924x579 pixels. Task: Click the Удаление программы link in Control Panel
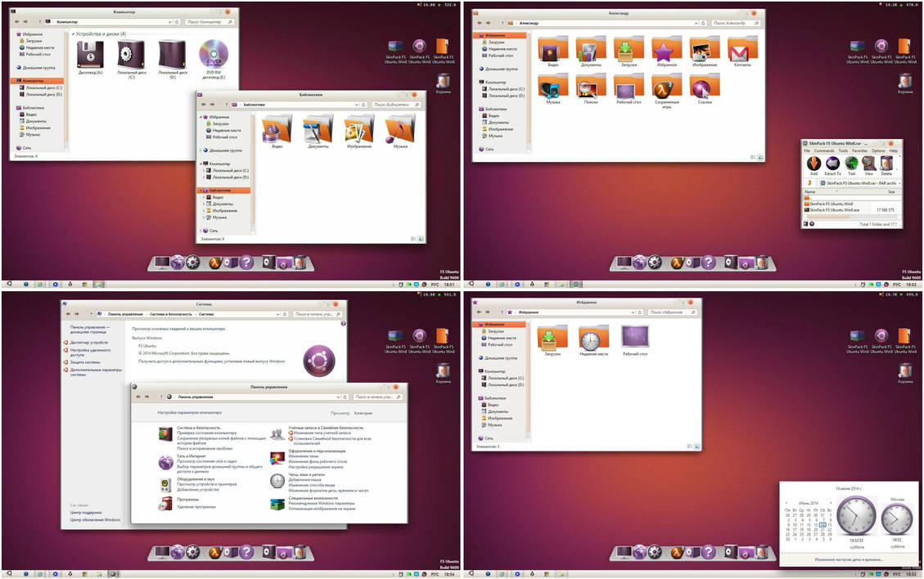click(197, 505)
